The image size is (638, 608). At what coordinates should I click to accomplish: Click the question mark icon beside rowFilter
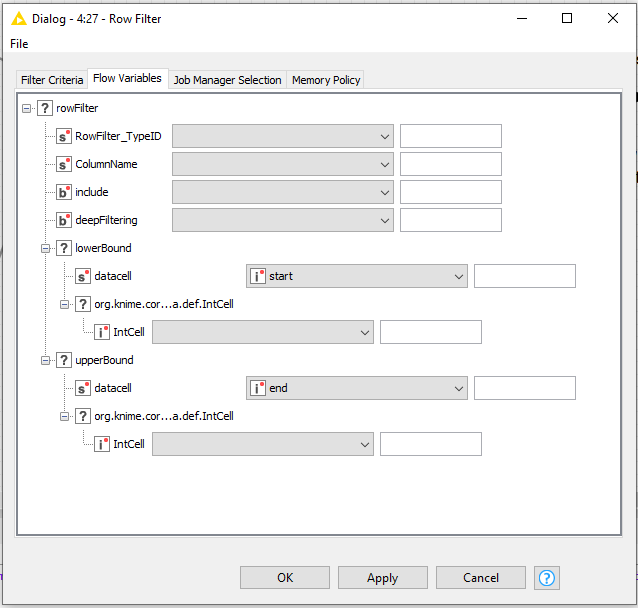click(x=45, y=108)
